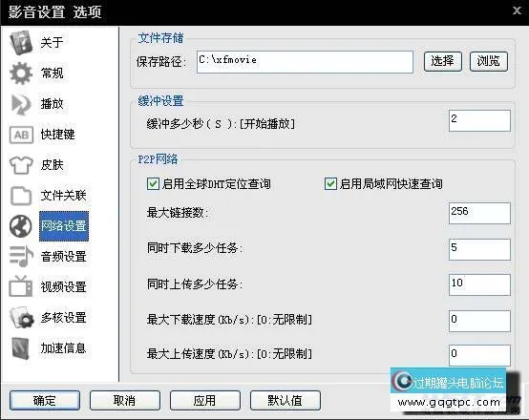Switch to 音频设置 page
The width and height of the screenshot is (529, 420).
click(63, 257)
